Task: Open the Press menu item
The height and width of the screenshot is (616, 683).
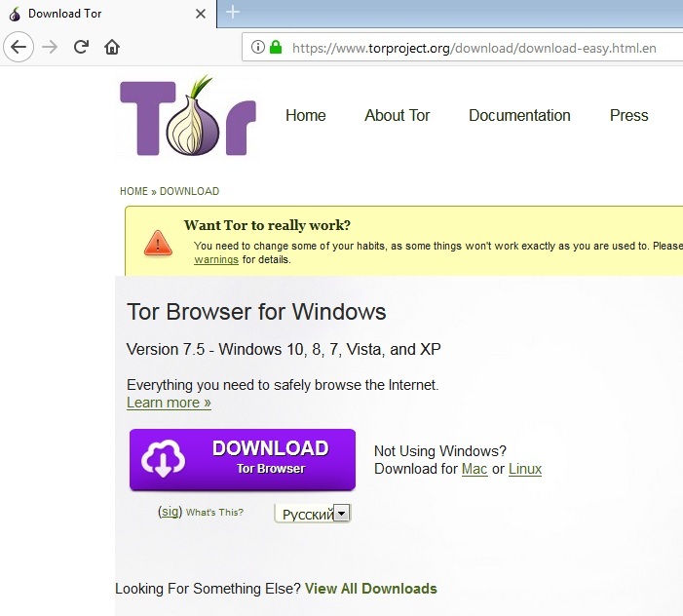Action: click(x=628, y=115)
